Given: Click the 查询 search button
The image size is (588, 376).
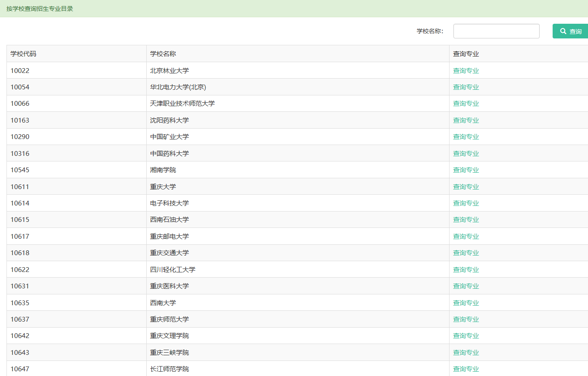Looking at the screenshot, I should click(570, 31).
